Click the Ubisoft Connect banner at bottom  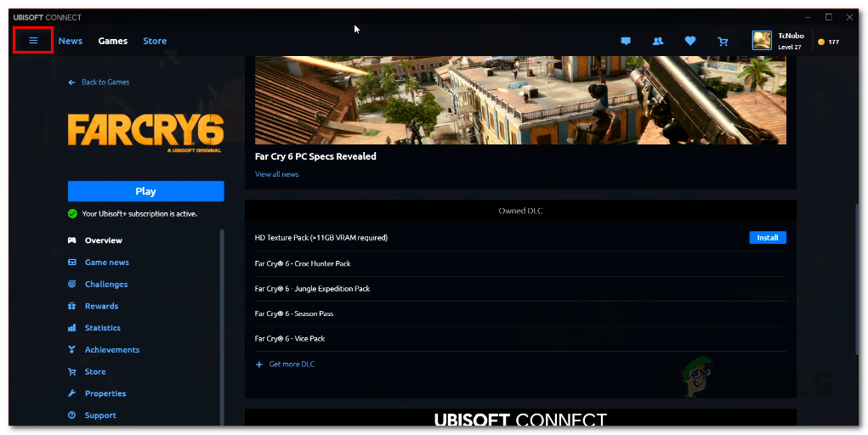pos(520,418)
